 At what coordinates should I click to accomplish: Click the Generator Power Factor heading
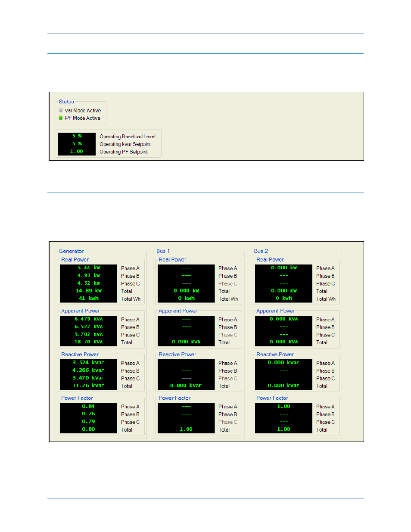point(77,398)
